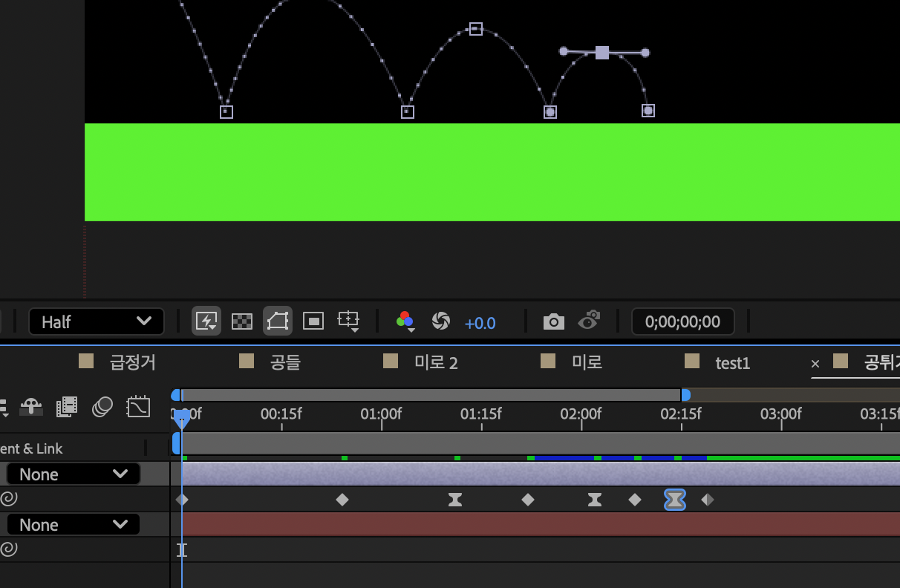900x588 pixels.
Task: Click the right Bezier handle of the selected vertex
Action: coord(645,53)
